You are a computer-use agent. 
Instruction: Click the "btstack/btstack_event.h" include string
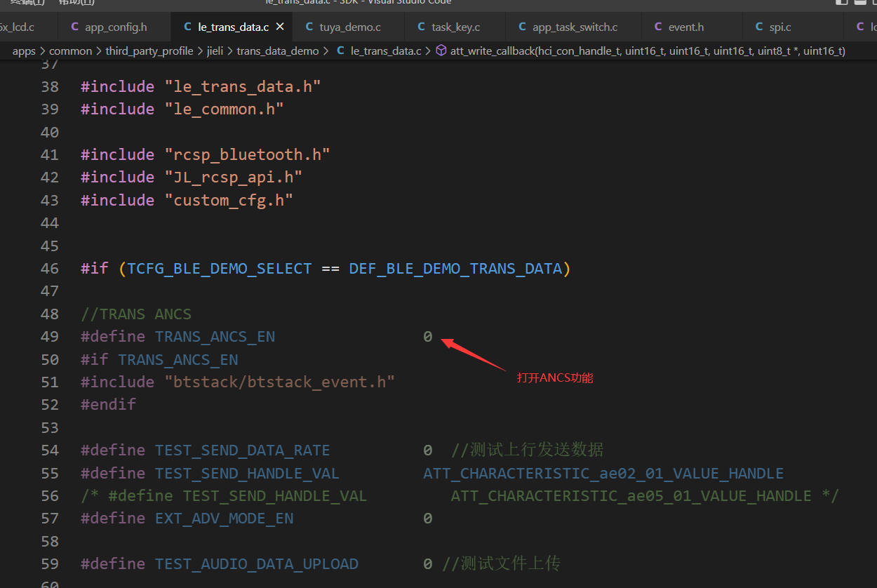[x=280, y=382]
